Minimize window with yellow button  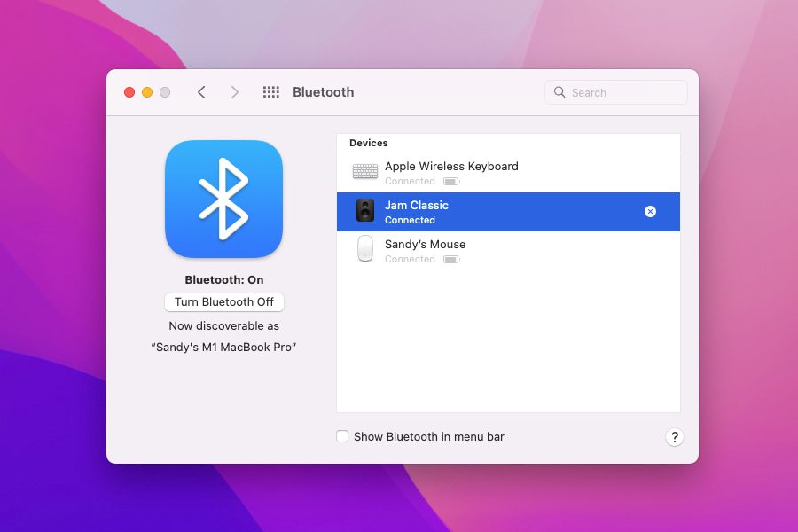coord(147,92)
